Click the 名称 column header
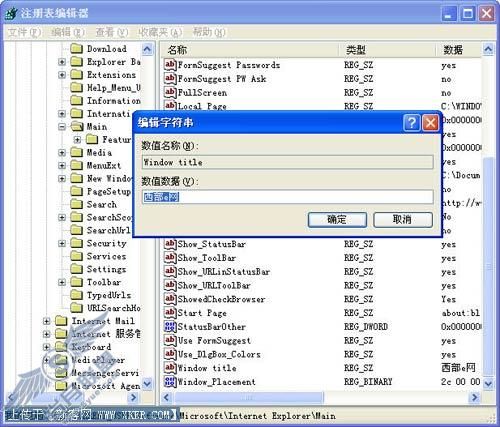Viewport: 500px width, 427px height. pyautogui.click(x=250, y=50)
